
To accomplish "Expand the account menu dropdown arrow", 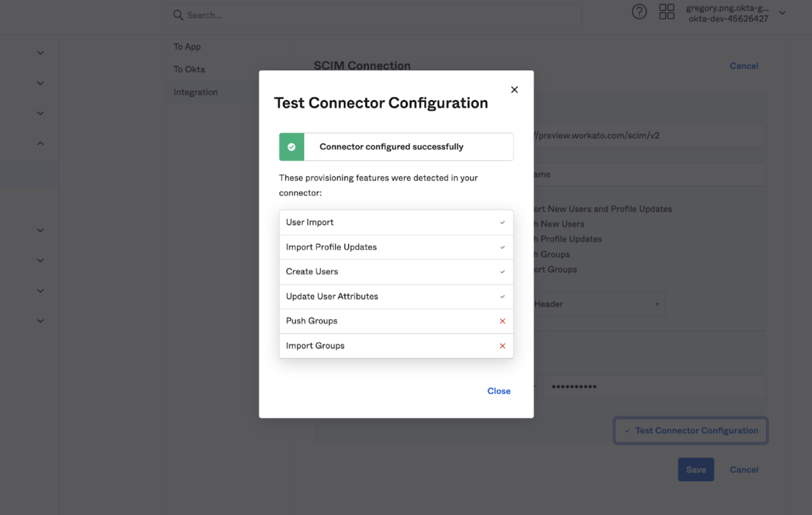I will click(782, 13).
